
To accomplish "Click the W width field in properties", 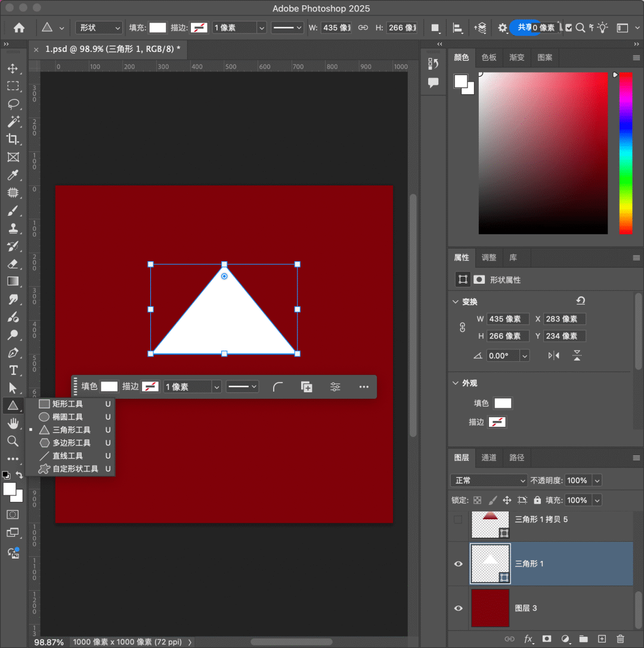I will click(507, 319).
